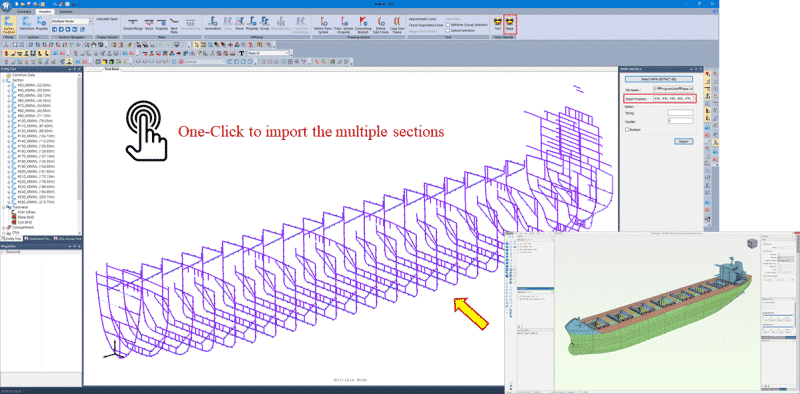
Task: Collapse the Section node in the Entity Tree
Action: click(x=4, y=80)
